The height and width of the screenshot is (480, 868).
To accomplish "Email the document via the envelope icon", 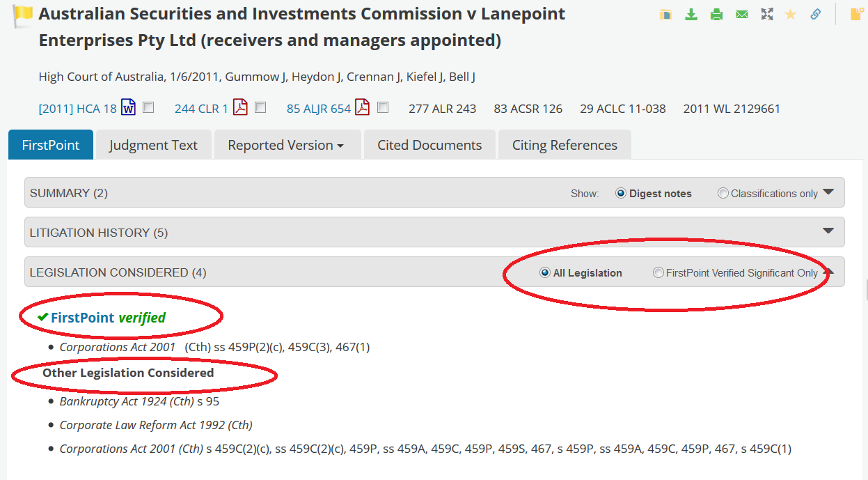I will [742, 14].
